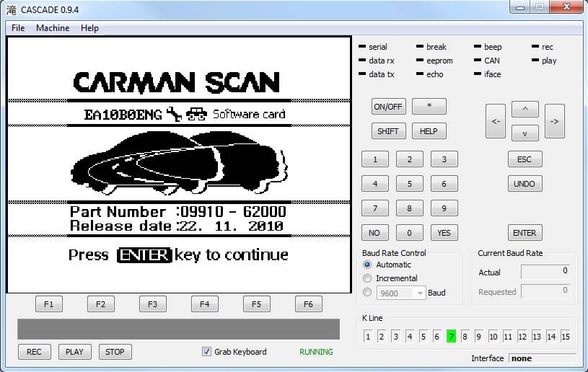Click the highlighted green K Line 7
Viewport: 588px width, 372px height.
coord(451,337)
